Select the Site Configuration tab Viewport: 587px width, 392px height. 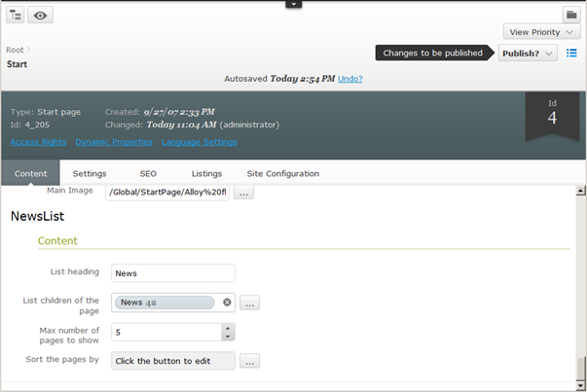tap(282, 173)
